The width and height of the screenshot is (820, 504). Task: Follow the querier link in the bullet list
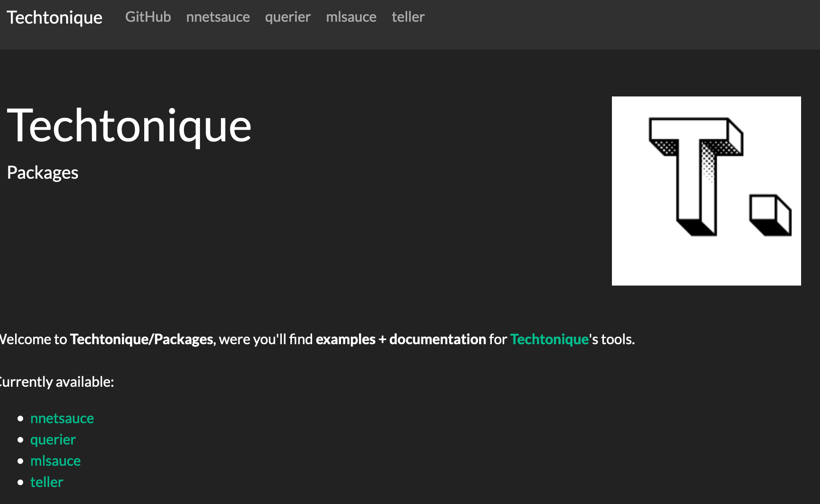click(x=53, y=439)
